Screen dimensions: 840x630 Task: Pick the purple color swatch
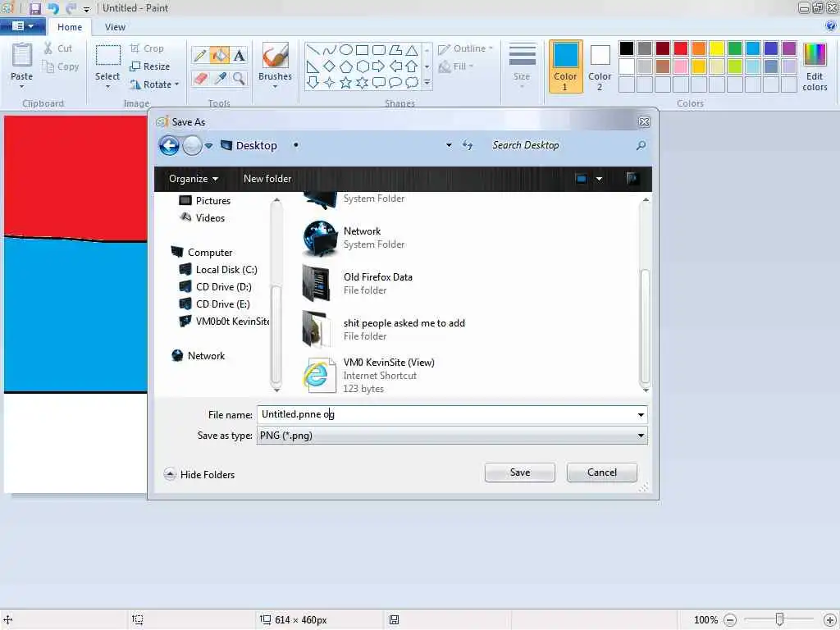point(789,48)
